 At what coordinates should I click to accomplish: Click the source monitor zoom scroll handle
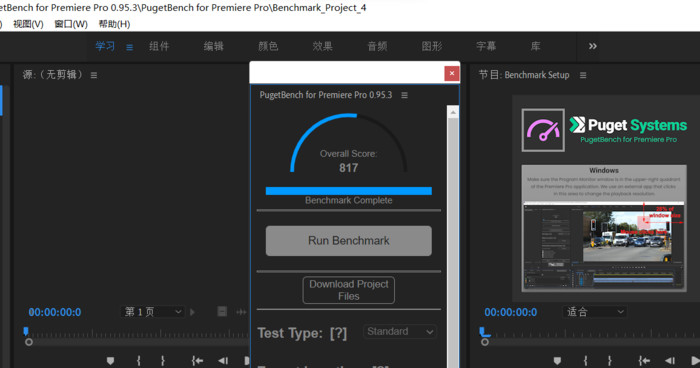(29, 342)
